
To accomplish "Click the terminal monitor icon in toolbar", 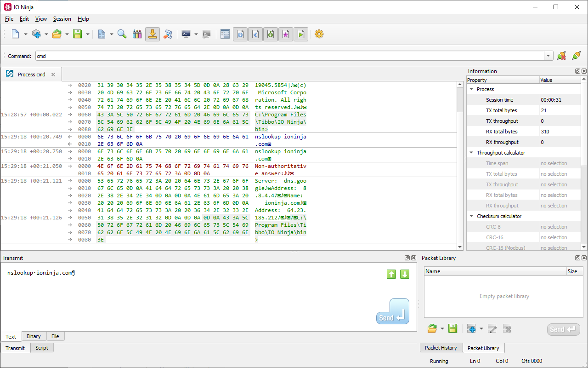I will (x=186, y=34).
